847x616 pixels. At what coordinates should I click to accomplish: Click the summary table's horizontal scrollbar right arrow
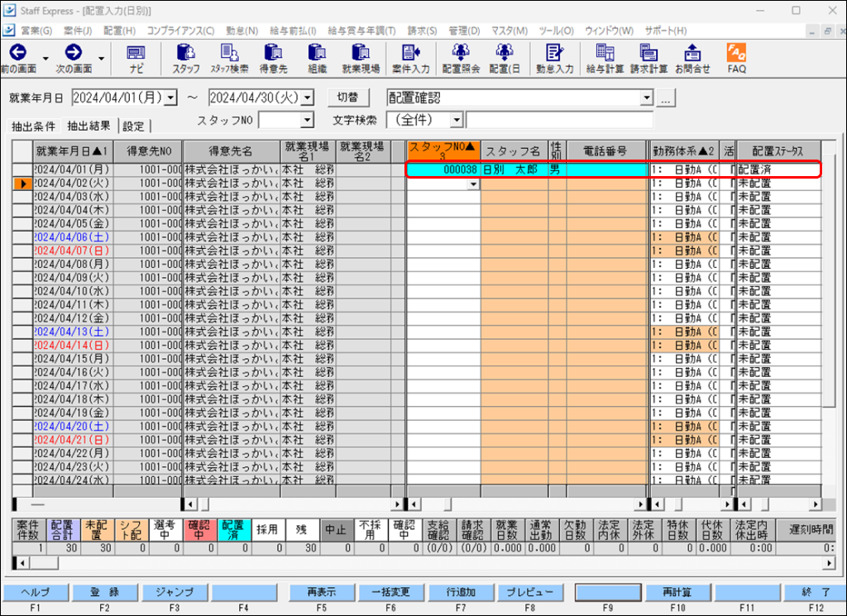(x=829, y=563)
